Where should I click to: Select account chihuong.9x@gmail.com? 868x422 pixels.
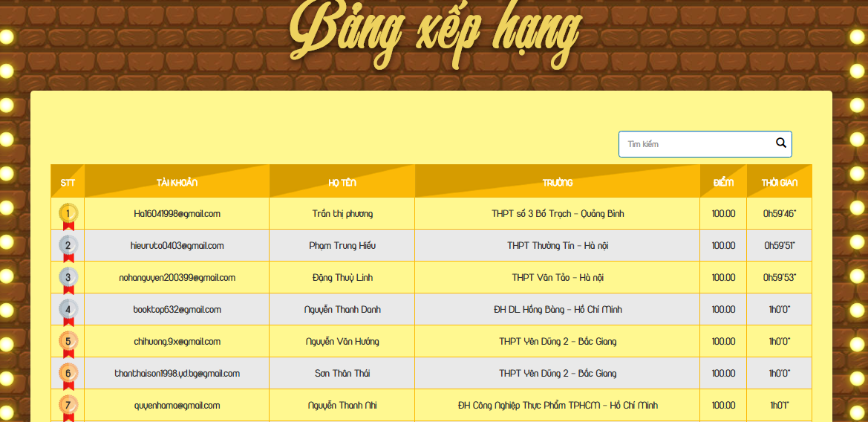point(177,342)
